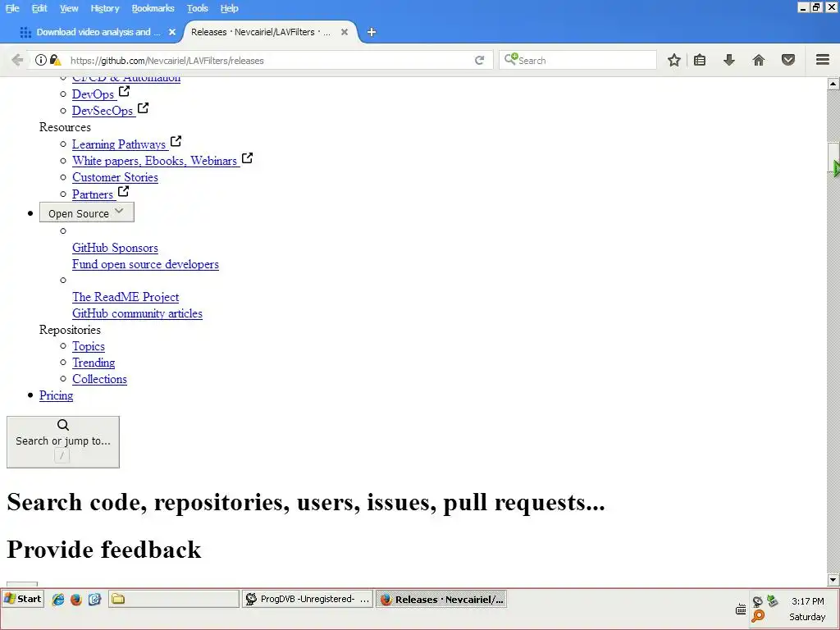
Task: Click the search engine magnifier icon
Action: coord(510,59)
